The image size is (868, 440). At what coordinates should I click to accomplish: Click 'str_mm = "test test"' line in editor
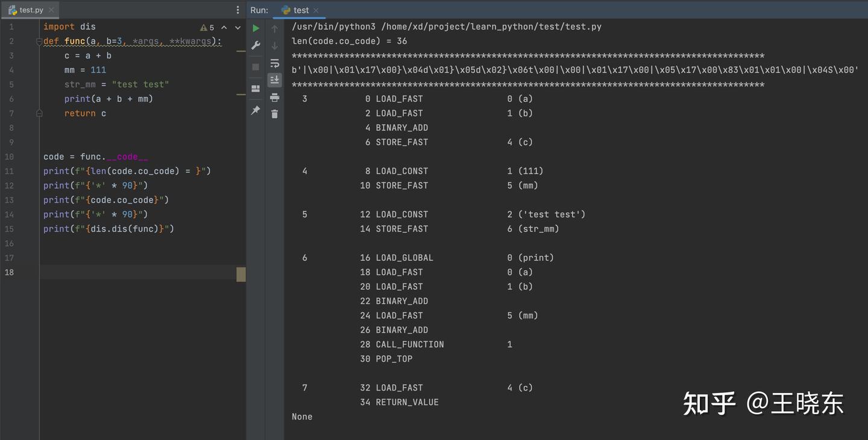tap(116, 84)
